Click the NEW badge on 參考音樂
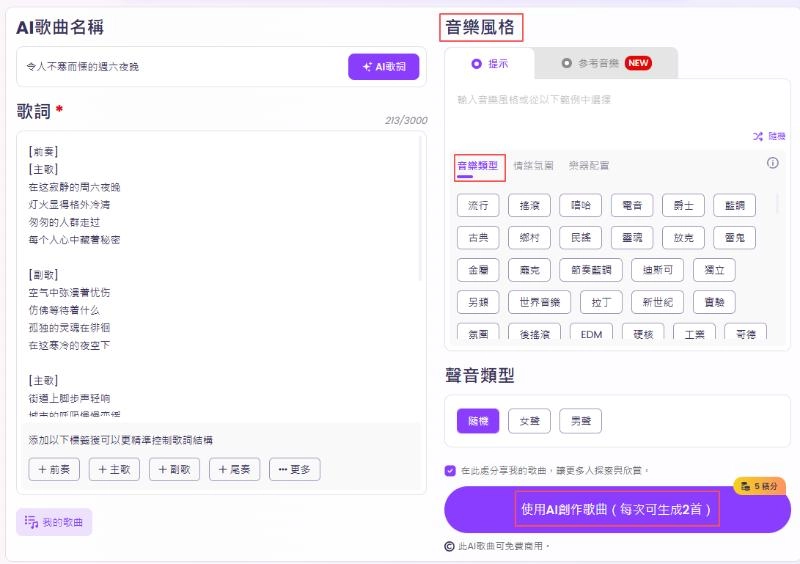Viewport: 800px width, 564px height. click(x=638, y=63)
